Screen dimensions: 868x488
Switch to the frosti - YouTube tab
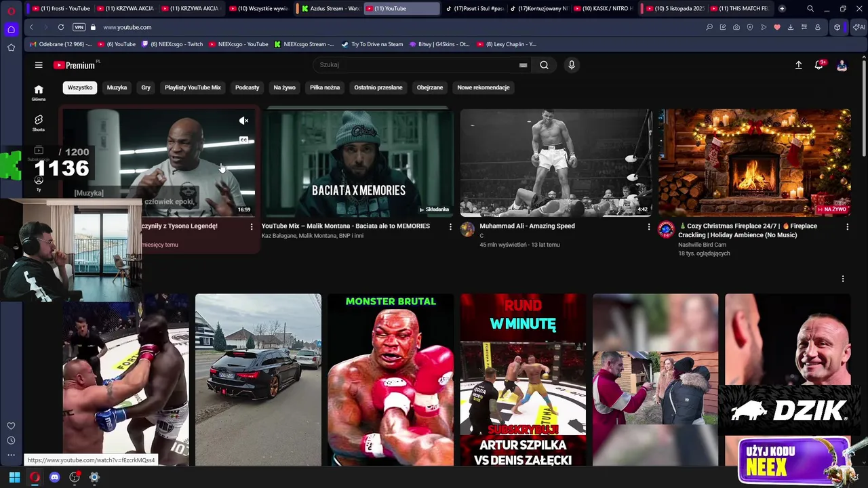point(60,9)
